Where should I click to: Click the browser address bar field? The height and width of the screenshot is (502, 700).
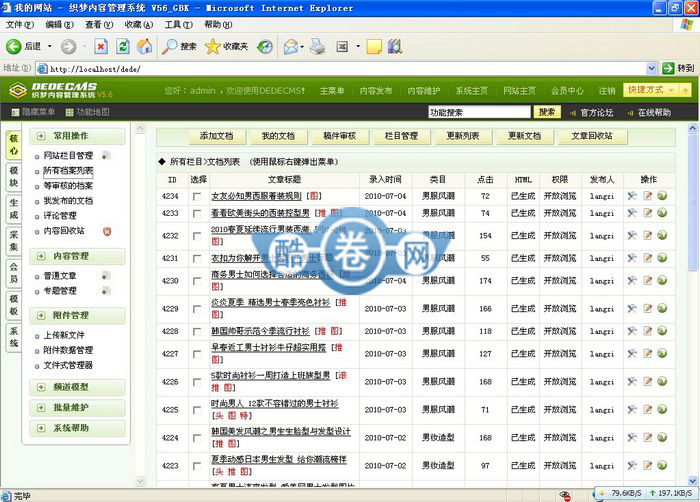coord(342,69)
